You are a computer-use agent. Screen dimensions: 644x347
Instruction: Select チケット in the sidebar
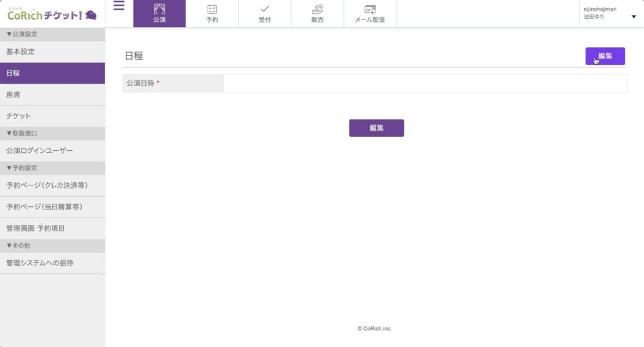click(x=18, y=116)
